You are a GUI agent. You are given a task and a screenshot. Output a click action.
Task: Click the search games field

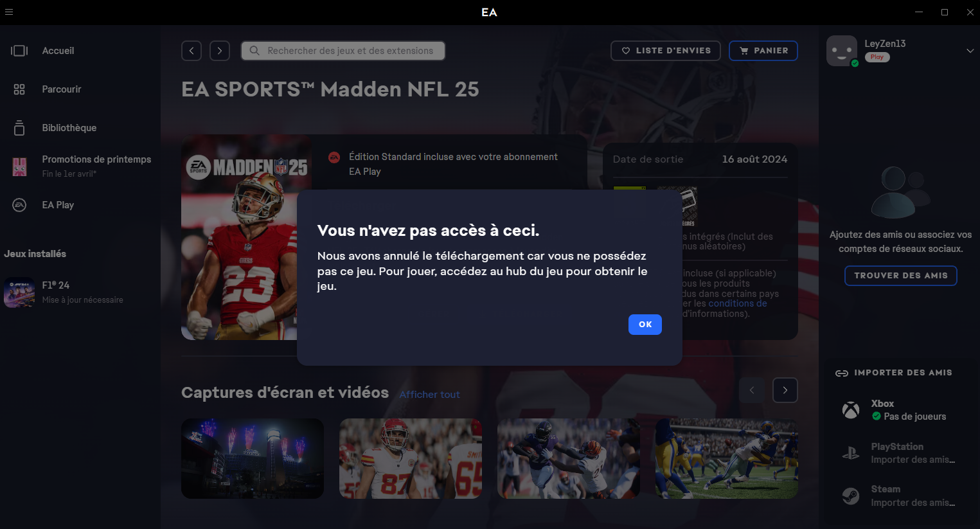(343, 51)
